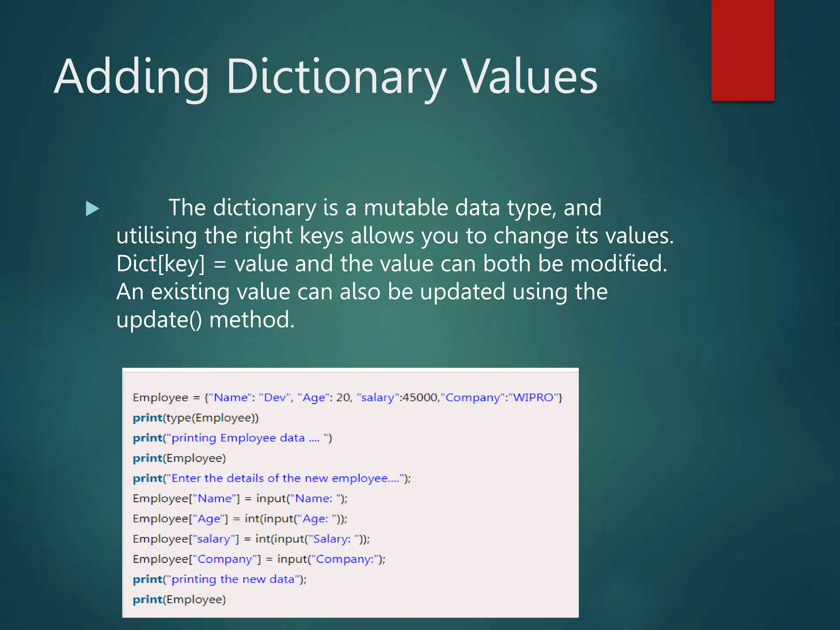
Task: Click the word 'mutable' in the paragraph
Action: pyautogui.click(x=406, y=208)
